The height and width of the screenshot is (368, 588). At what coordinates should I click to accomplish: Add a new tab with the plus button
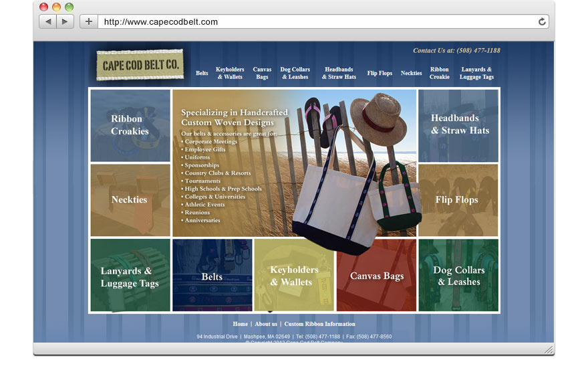pyautogui.click(x=89, y=21)
